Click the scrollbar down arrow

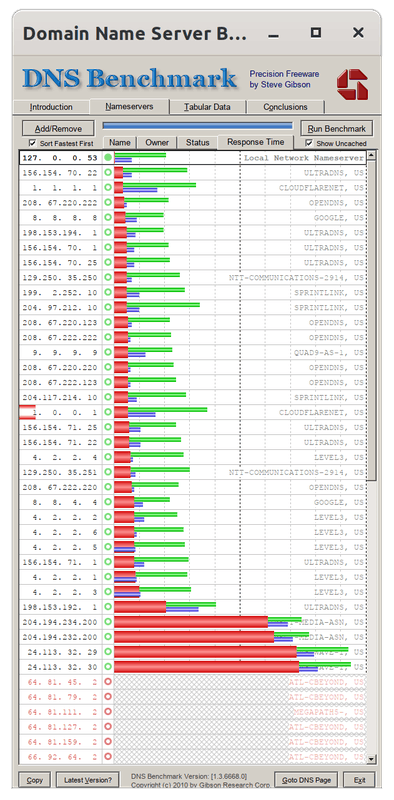(x=371, y=759)
